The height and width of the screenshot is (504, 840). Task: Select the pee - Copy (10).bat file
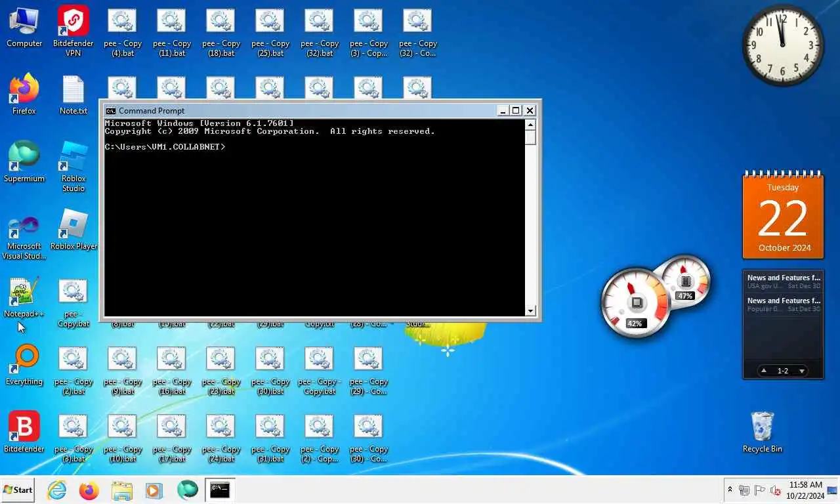[123, 438]
